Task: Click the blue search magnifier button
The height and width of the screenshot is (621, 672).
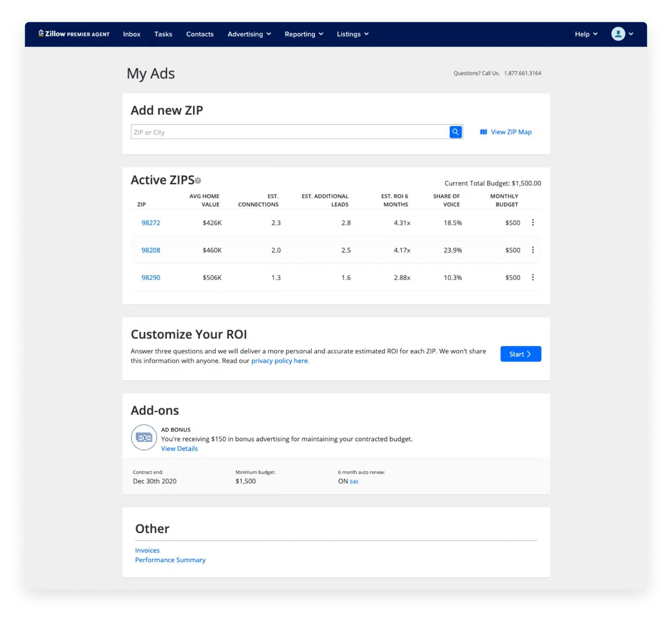Action: pyautogui.click(x=455, y=132)
